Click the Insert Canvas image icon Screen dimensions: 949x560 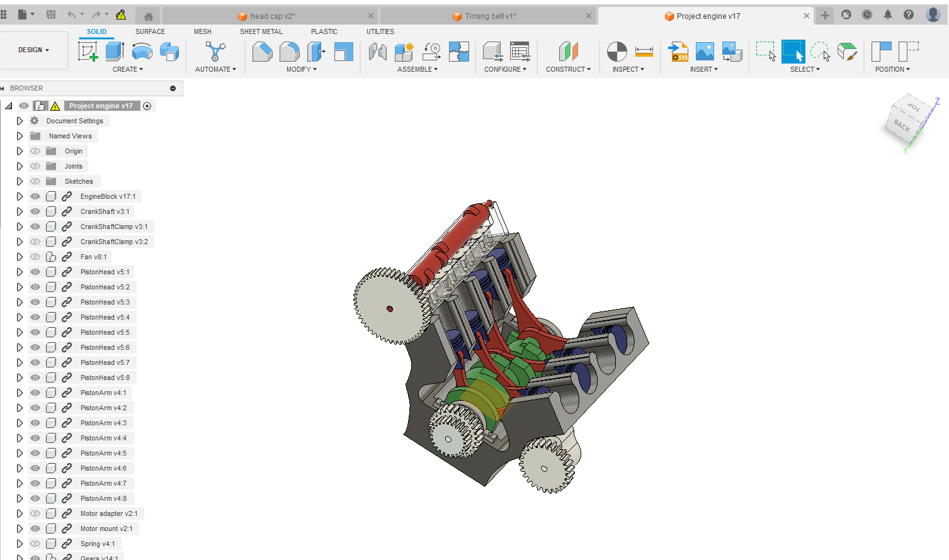pyautogui.click(x=705, y=52)
